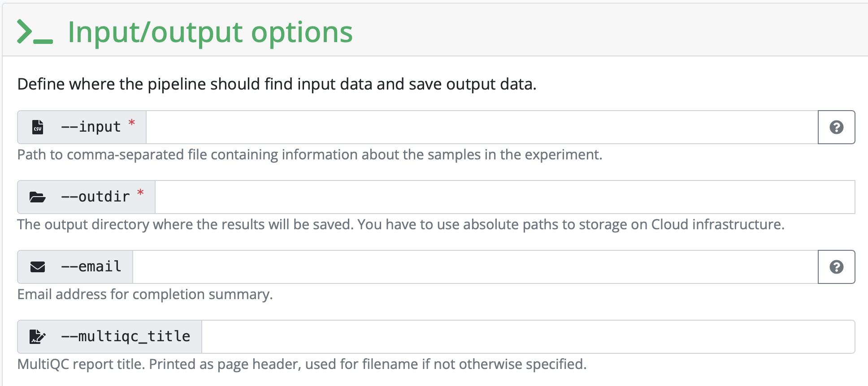Click the --multiqc_title parameter label
This screenshot has width=868, height=386.
click(126, 337)
